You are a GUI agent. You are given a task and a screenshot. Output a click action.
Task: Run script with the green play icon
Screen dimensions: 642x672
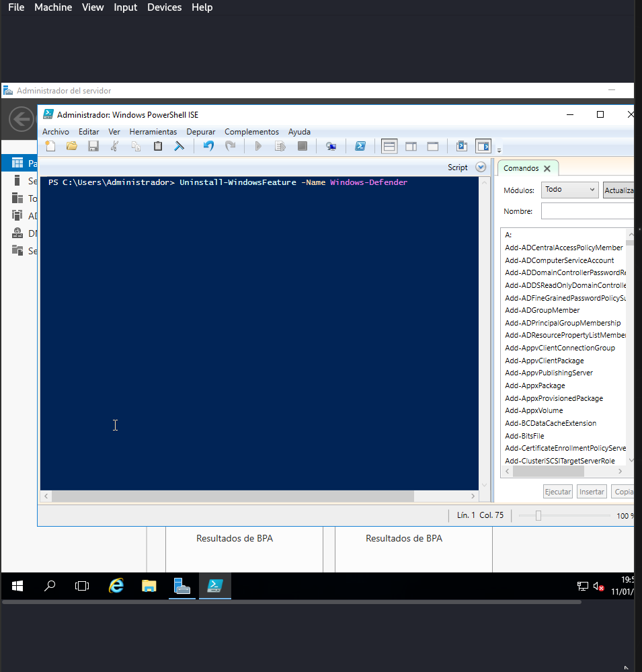point(258,147)
